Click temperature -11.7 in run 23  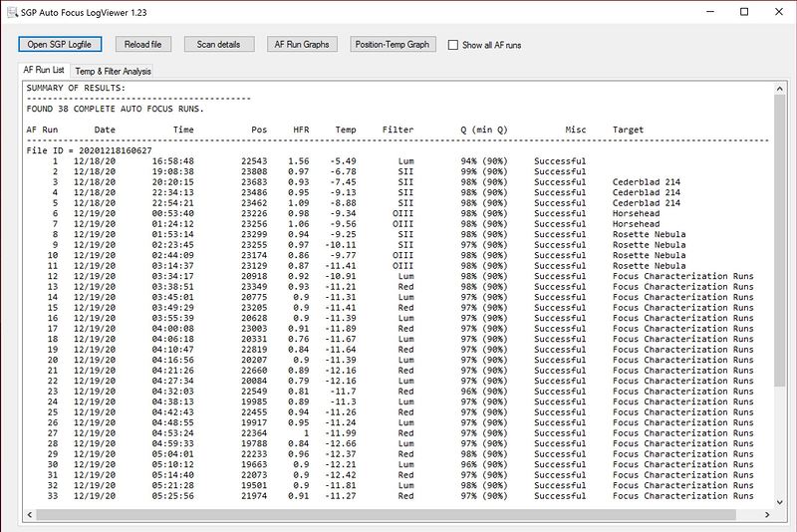(343, 392)
